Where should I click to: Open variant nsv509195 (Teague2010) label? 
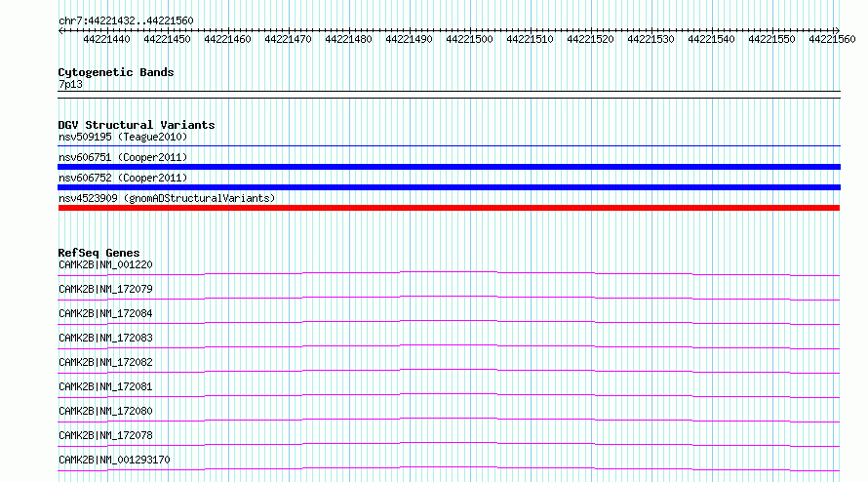click(123, 137)
